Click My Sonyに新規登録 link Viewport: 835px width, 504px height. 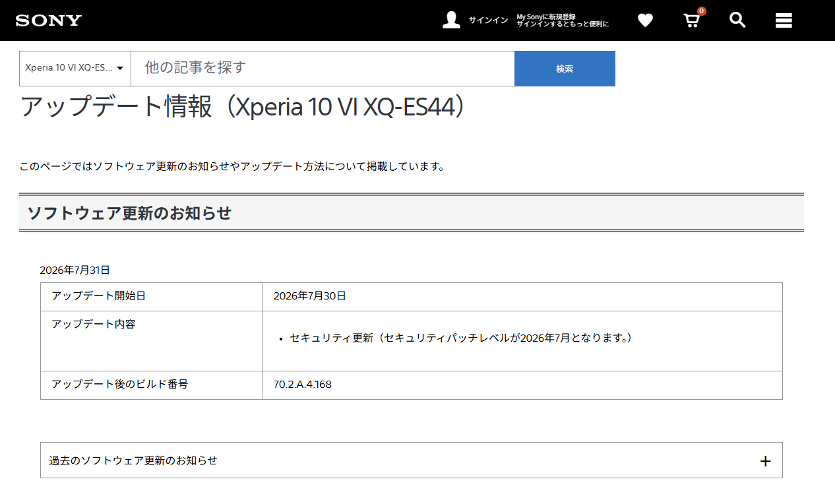pos(545,16)
